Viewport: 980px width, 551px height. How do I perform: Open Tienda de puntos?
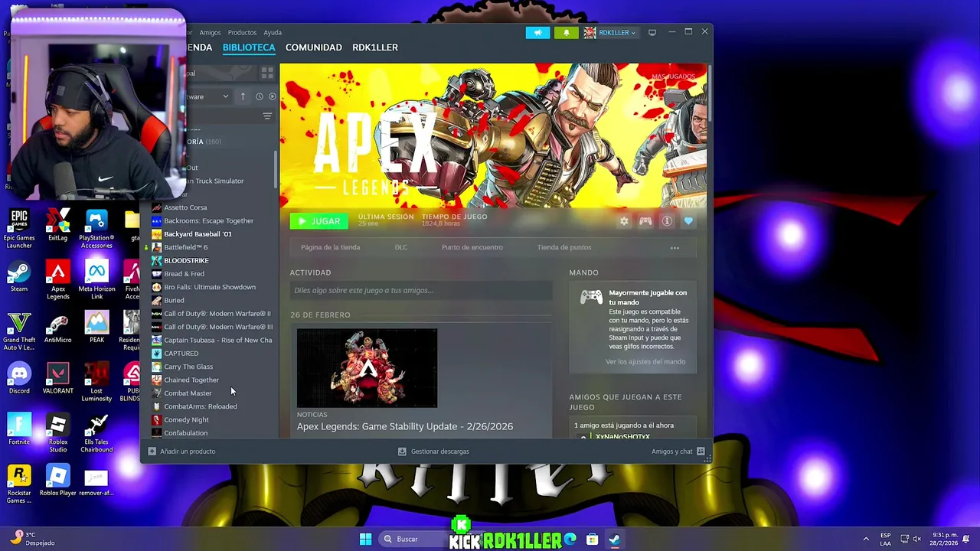click(564, 247)
